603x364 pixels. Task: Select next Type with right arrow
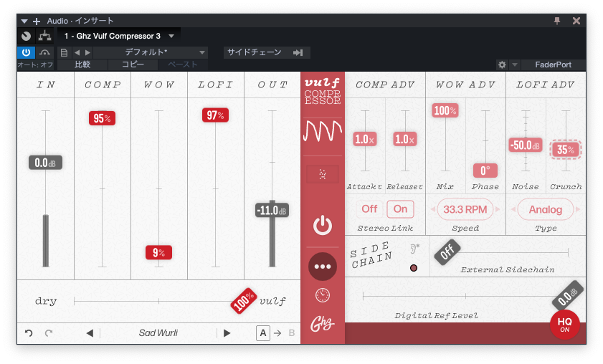coord(578,209)
